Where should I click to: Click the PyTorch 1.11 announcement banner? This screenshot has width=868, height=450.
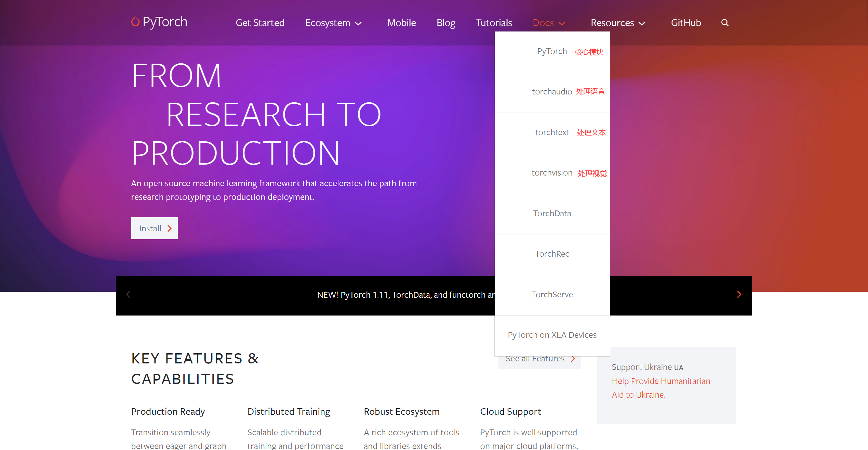point(405,295)
